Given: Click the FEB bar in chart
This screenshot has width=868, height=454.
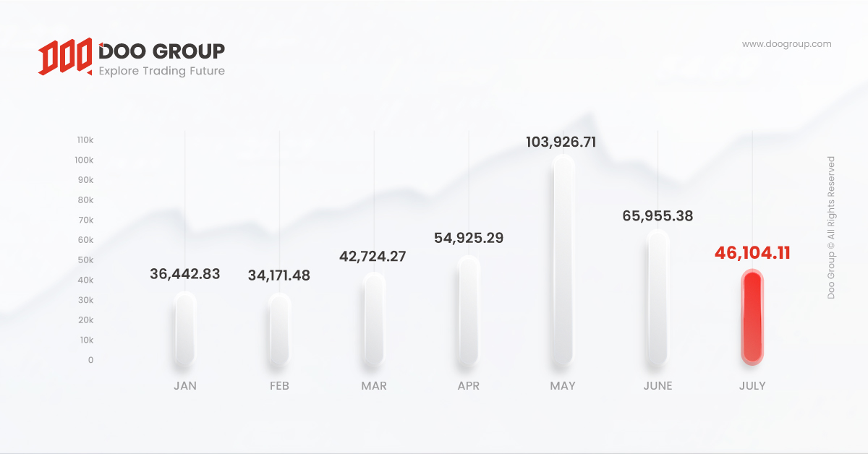Looking at the screenshot, I should tap(279, 328).
